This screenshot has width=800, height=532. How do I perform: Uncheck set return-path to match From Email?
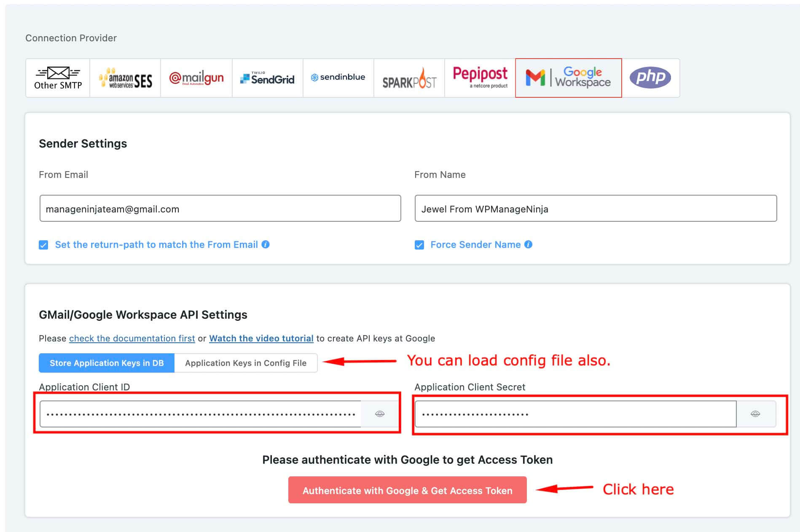click(x=43, y=245)
